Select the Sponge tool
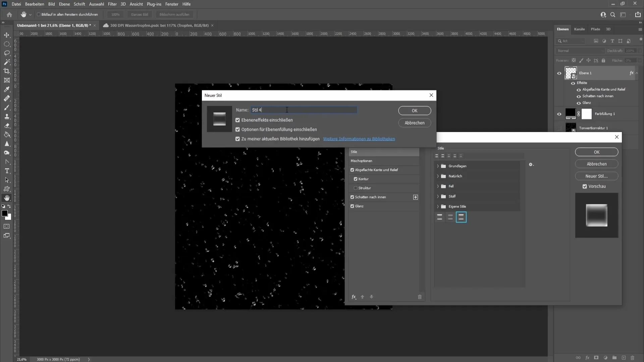Image resolution: width=644 pixels, height=362 pixels. coord(7,153)
